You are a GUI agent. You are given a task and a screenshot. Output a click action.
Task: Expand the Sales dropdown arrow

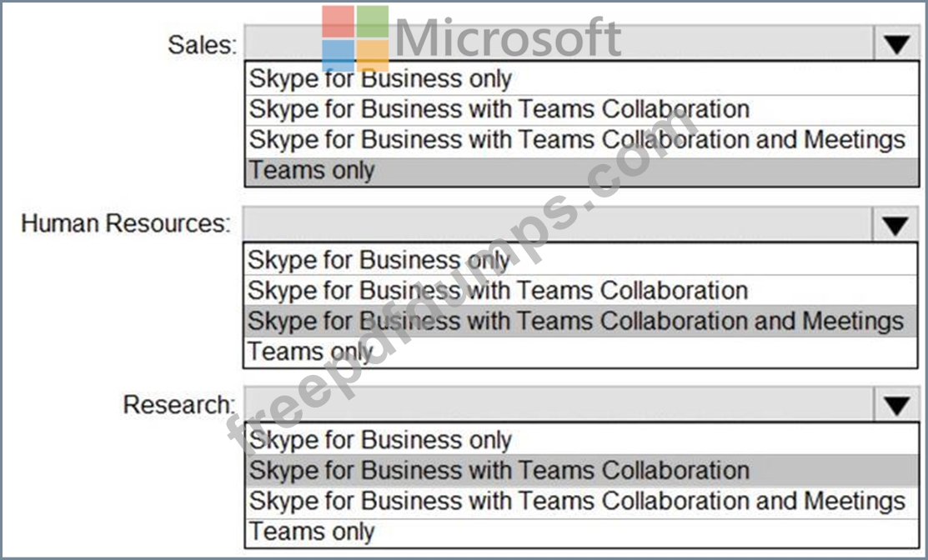[896, 44]
